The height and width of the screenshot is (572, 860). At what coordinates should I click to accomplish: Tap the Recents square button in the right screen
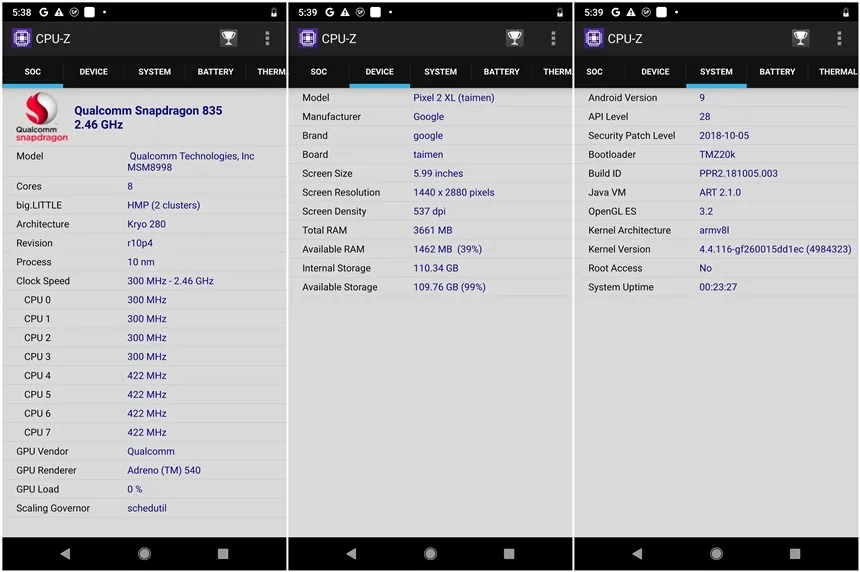click(795, 553)
